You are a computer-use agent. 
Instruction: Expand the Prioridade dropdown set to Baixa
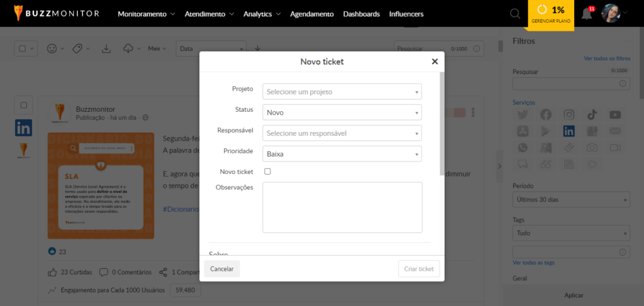coord(342,153)
